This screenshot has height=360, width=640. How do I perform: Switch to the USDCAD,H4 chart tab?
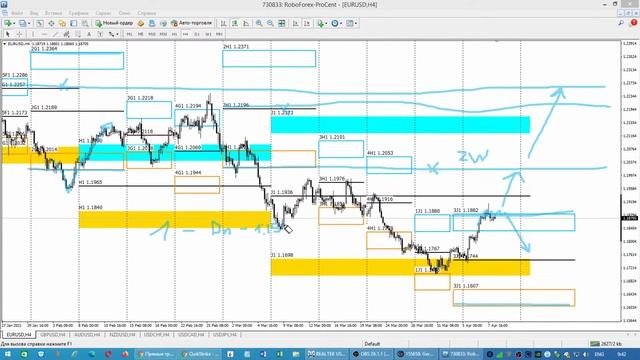point(191,335)
